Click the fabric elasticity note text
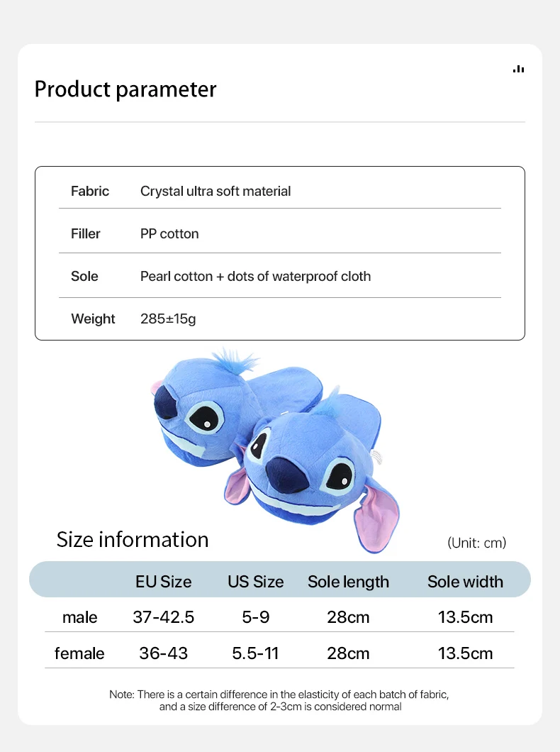 point(279,700)
